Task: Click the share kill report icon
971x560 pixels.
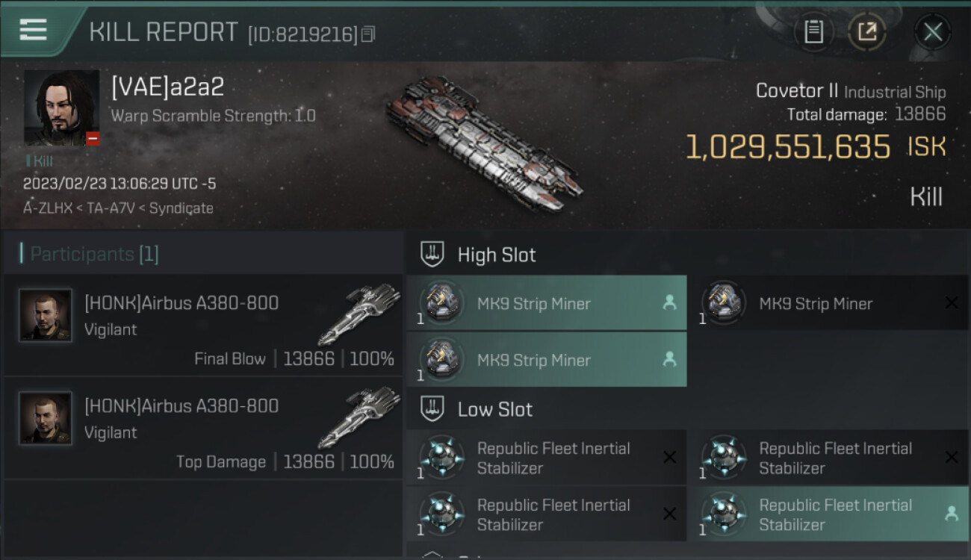Action: tap(866, 32)
